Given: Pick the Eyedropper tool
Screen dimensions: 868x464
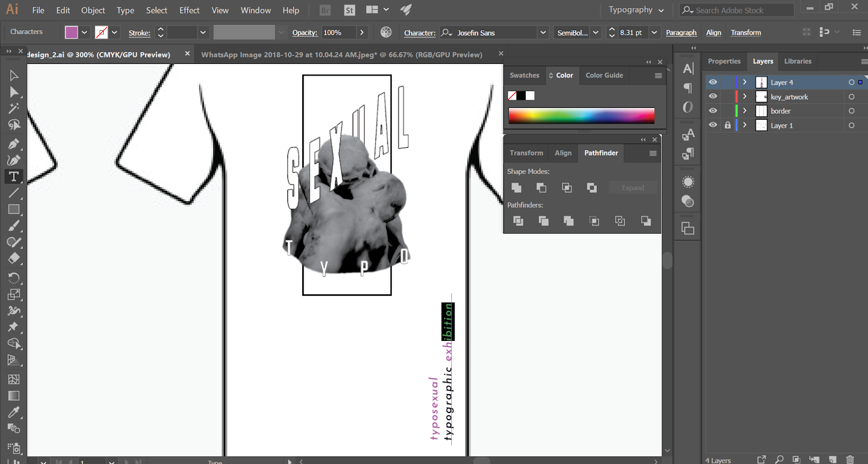Looking at the screenshot, I should click(x=14, y=412).
